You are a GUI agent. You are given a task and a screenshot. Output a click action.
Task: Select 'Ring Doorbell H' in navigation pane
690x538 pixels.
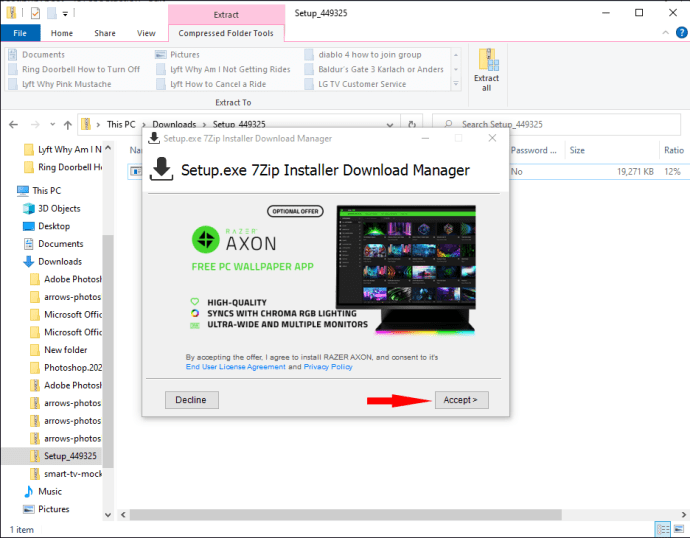tap(63, 167)
